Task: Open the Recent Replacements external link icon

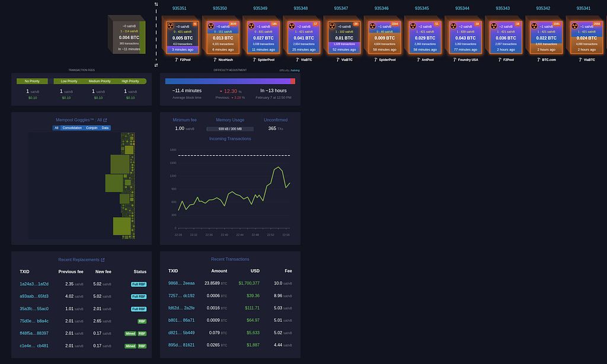Action: click(x=103, y=260)
